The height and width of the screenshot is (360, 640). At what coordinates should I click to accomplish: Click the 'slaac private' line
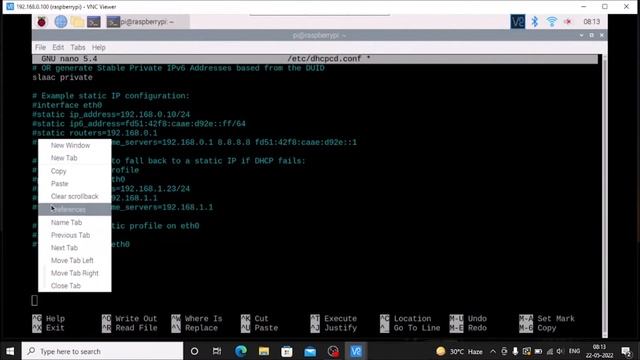pyautogui.click(x=62, y=78)
